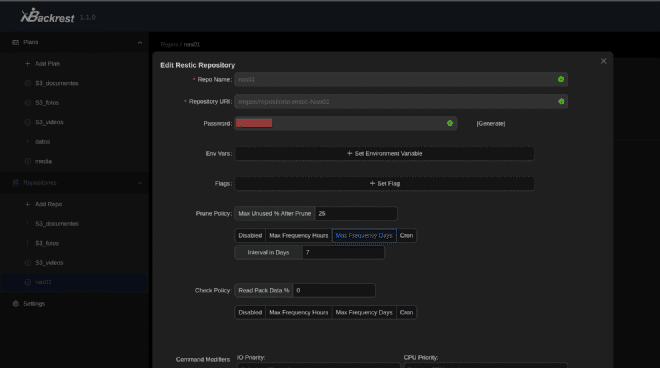
Task: Click the plus icon beside Add Repo
Action: coord(27,204)
